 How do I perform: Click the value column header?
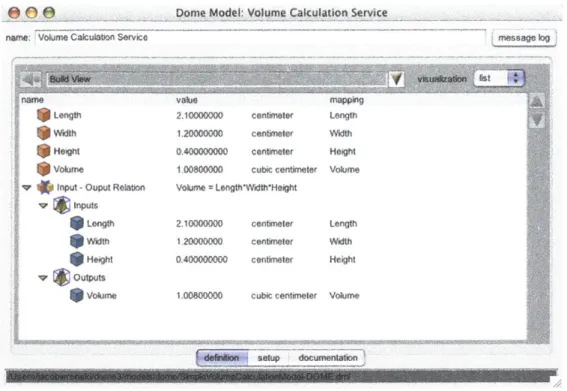[x=187, y=100]
